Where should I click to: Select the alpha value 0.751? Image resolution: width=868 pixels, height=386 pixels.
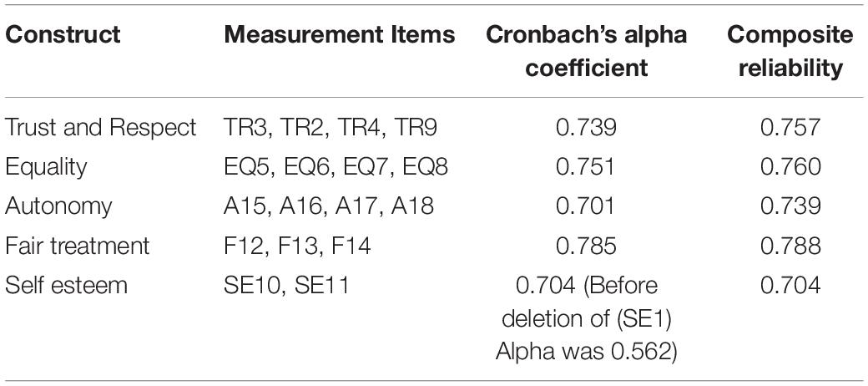tap(587, 167)
